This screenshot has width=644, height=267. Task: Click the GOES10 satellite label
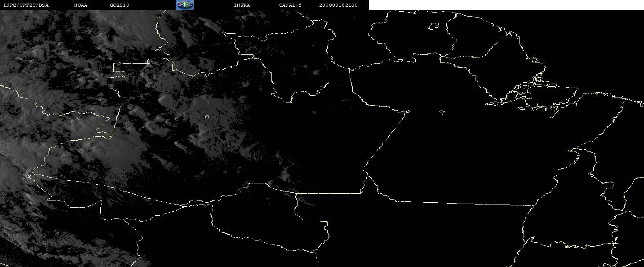tap(120, 5)
